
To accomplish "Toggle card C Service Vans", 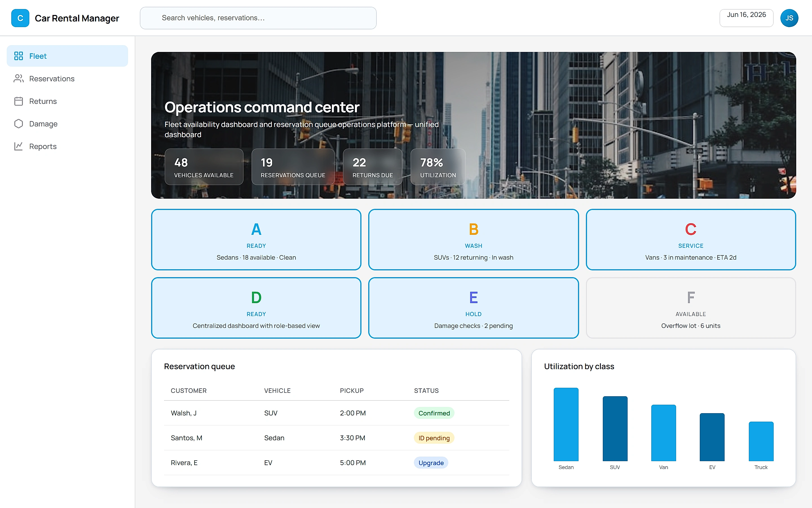I will (690, 240).
